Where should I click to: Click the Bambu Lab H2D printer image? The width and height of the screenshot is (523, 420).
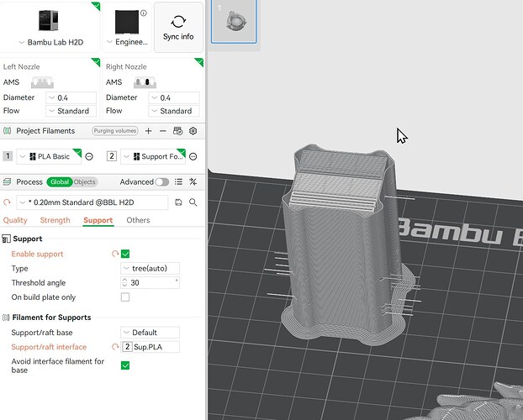[x=49, y=21]
